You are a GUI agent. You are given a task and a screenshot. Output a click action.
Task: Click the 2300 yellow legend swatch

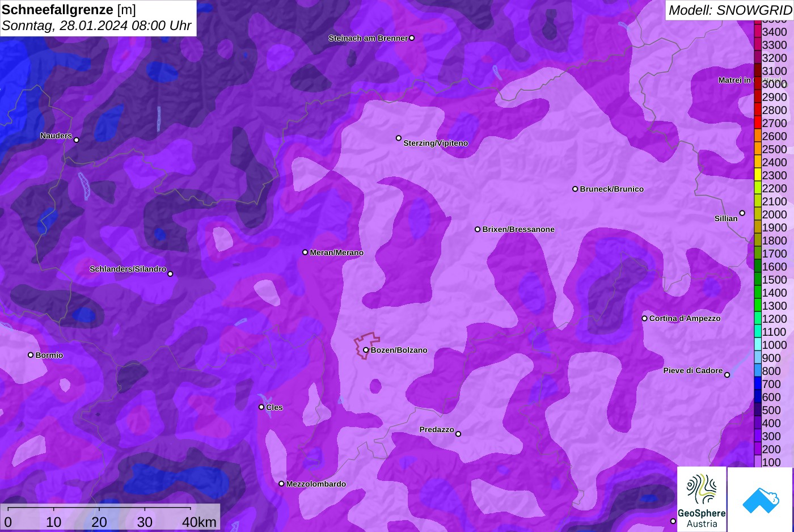[757, 175]
